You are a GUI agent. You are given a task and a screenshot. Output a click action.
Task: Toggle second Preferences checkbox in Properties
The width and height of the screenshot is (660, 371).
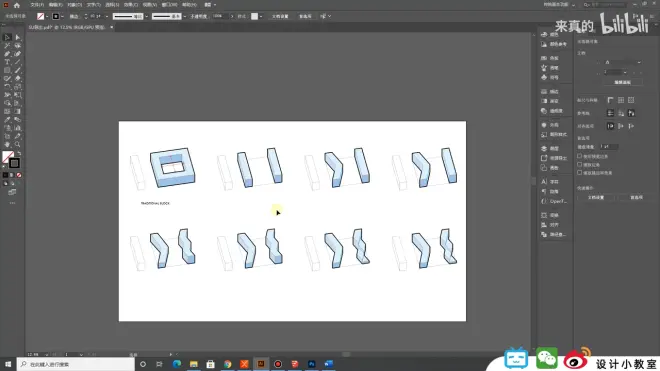(580, 164)
